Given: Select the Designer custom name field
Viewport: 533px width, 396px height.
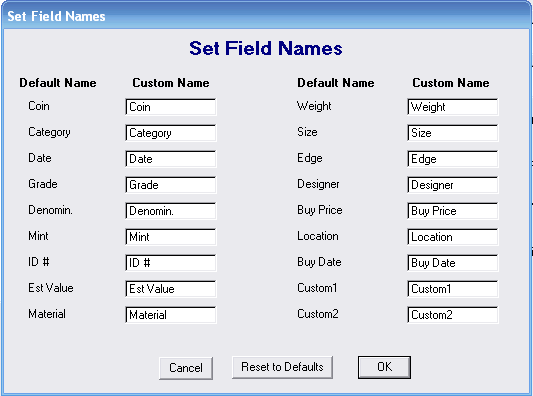Looking at the screenshot, I should pyautogui.click(x=453, y=185).
